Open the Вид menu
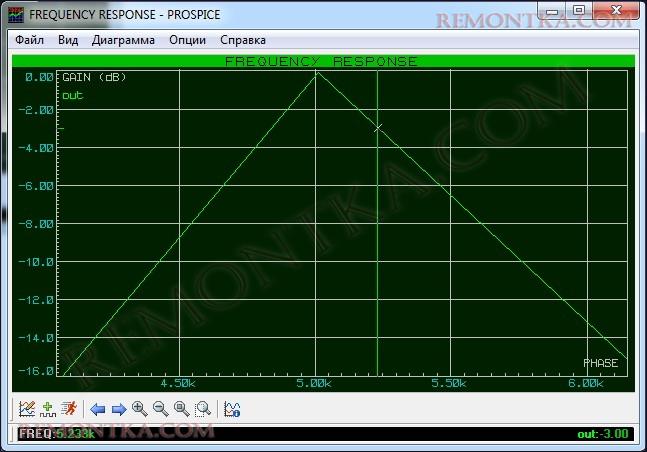Screen dimensions: 647x452 click(68, 40)
